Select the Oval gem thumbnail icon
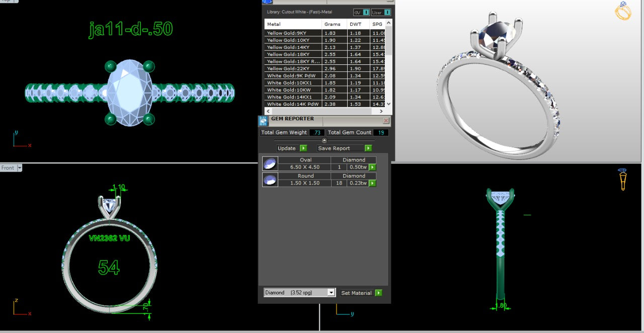This screenshot has width=644, height=333. 270,163
